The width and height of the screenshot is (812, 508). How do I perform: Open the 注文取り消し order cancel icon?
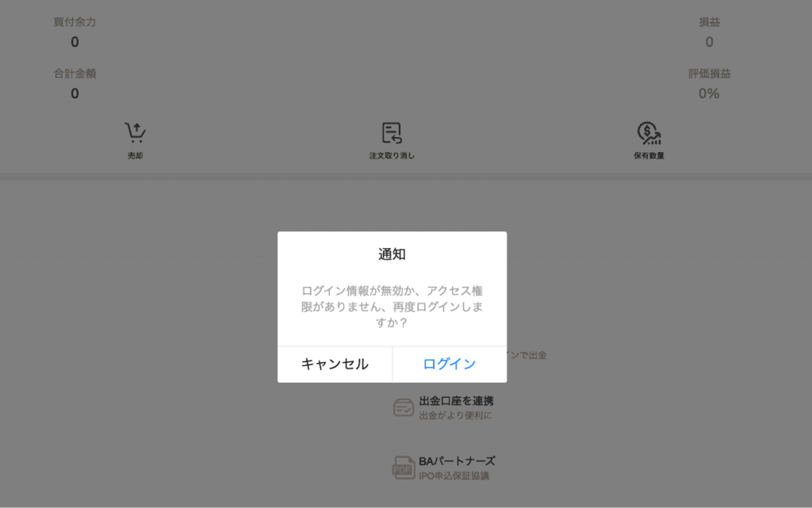coord(392,132)
